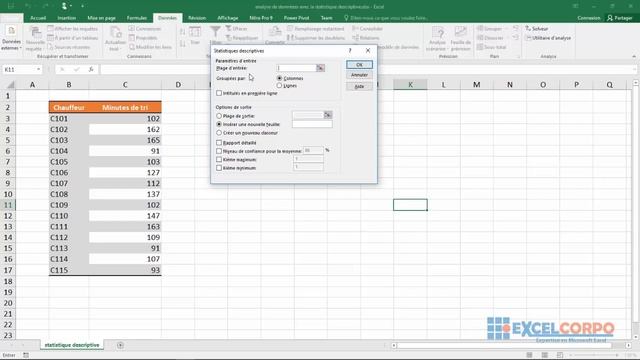This screenshot has width=640, height=360.
Task: Click the Propriétés icon in Connexions group
Action: tap(131, 38)
